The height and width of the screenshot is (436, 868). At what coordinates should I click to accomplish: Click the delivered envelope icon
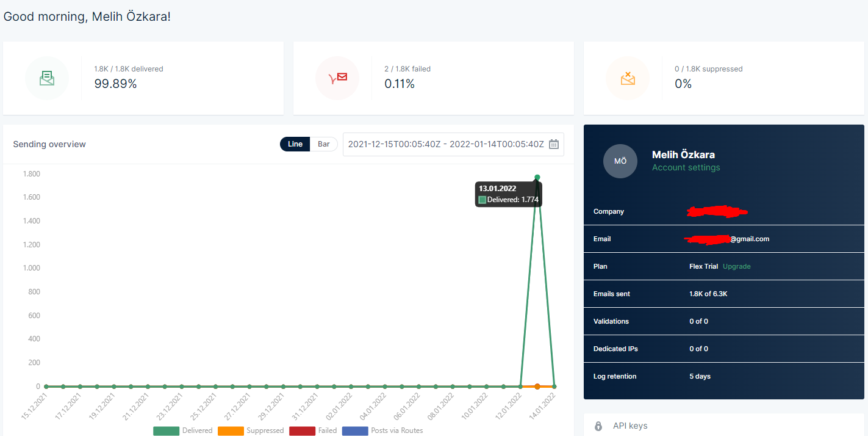click(47, 78)
